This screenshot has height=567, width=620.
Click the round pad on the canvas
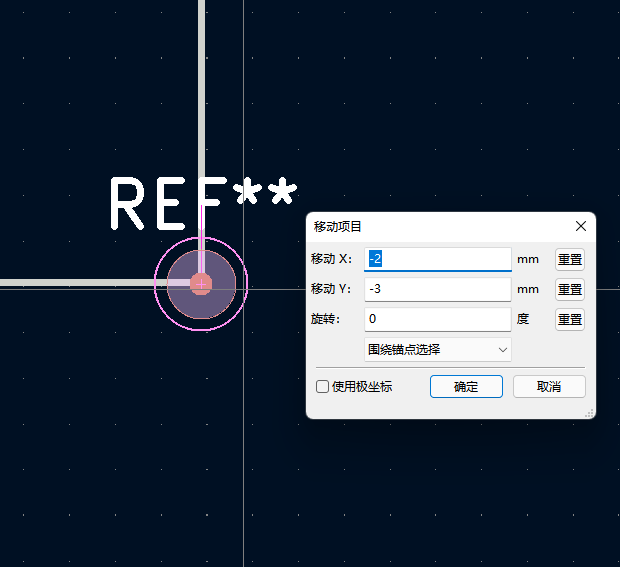[201, 284]
